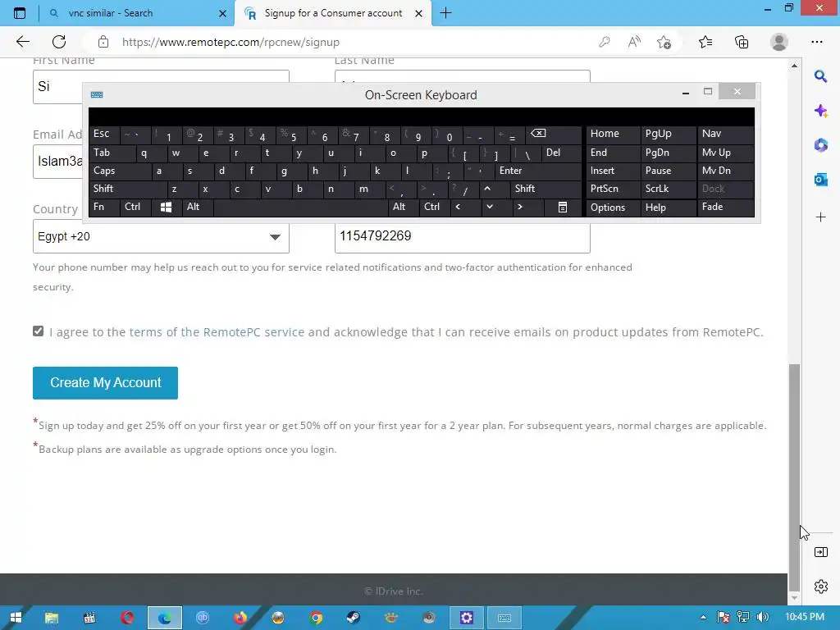Image resolution: width=840 pixels, height=630 pixels.
Task: Open saved passwords key icon
Action: point(605,42)
